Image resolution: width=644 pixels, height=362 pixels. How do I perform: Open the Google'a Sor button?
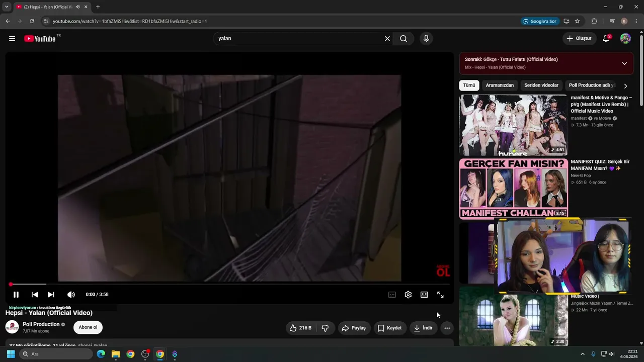click(540, 21)
